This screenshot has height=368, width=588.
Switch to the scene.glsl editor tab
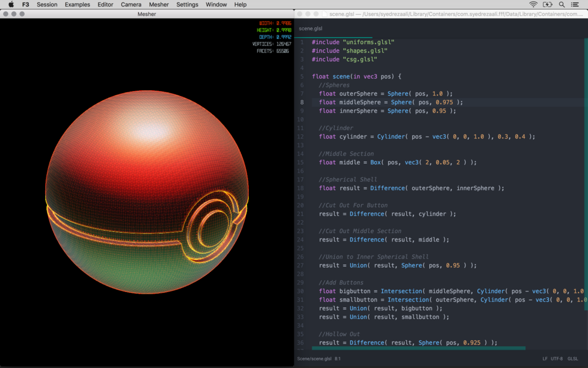(x=310, y=28)
